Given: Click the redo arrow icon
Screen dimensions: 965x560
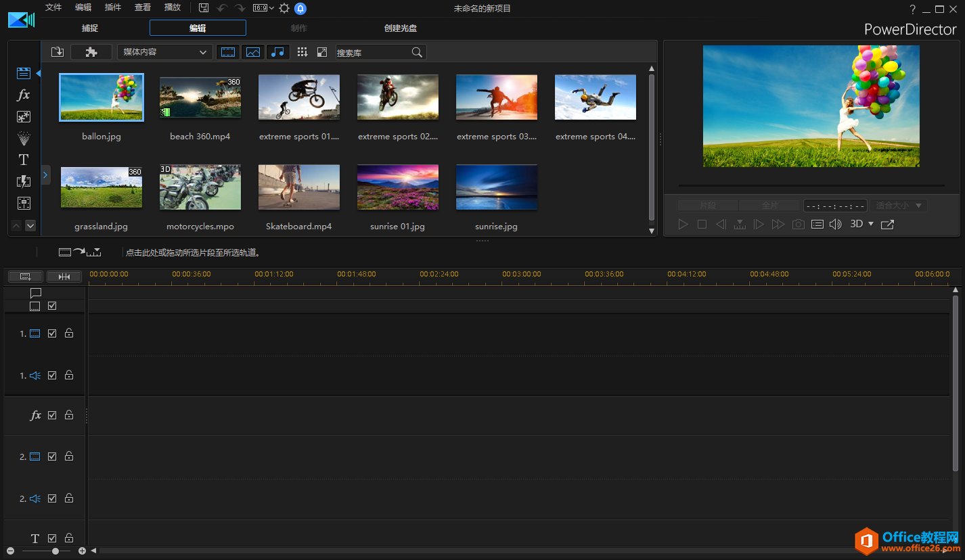Looking at the screenshot, I should 240,8.
